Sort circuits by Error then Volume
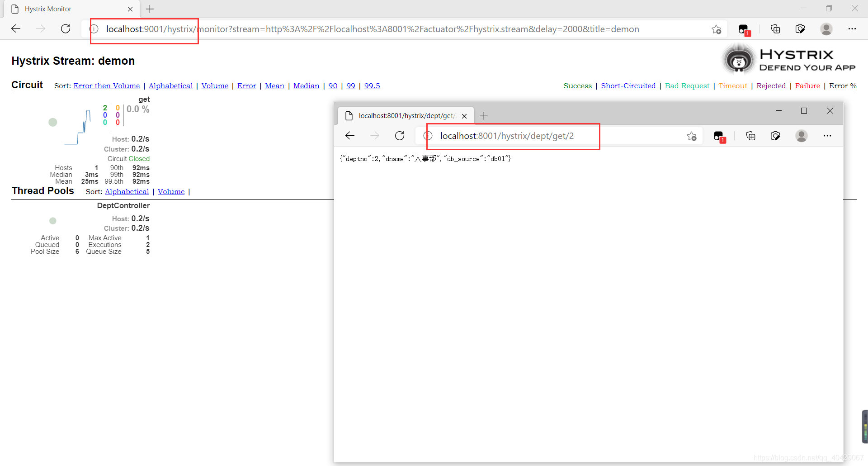Screen dimensions: 868x466 107,86
